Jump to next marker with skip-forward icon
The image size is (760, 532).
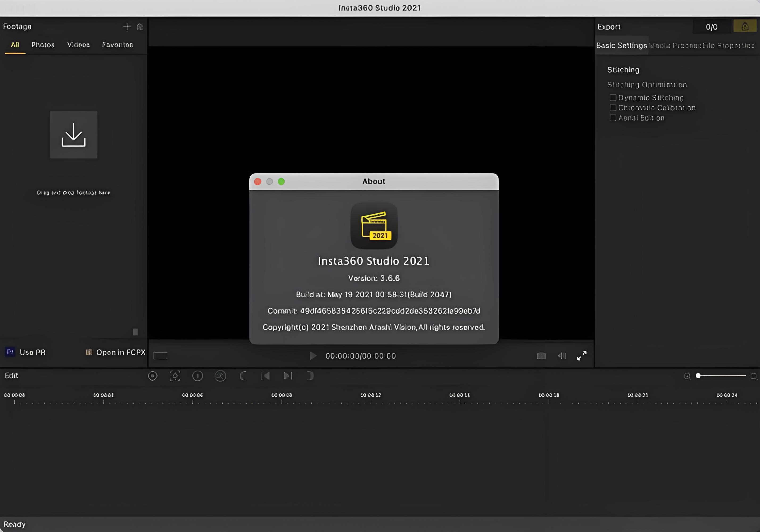tap(288, 376)
